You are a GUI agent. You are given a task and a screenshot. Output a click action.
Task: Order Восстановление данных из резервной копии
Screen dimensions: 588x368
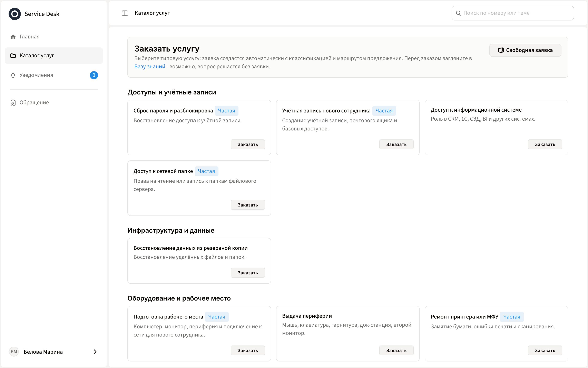point(248,273)
